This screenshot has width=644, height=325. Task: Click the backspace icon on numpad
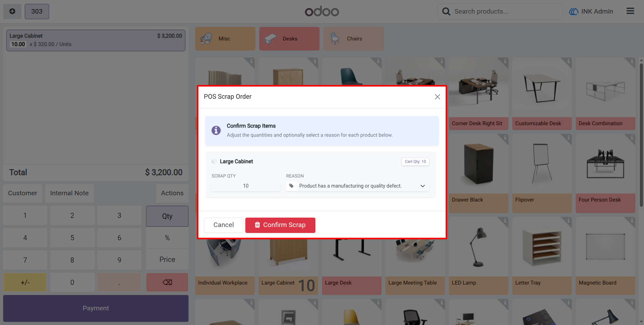point(167,282)
